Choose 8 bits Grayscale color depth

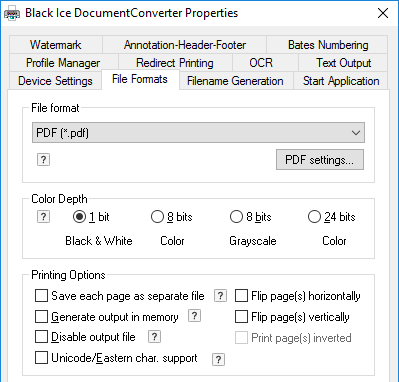pos(236,217)
